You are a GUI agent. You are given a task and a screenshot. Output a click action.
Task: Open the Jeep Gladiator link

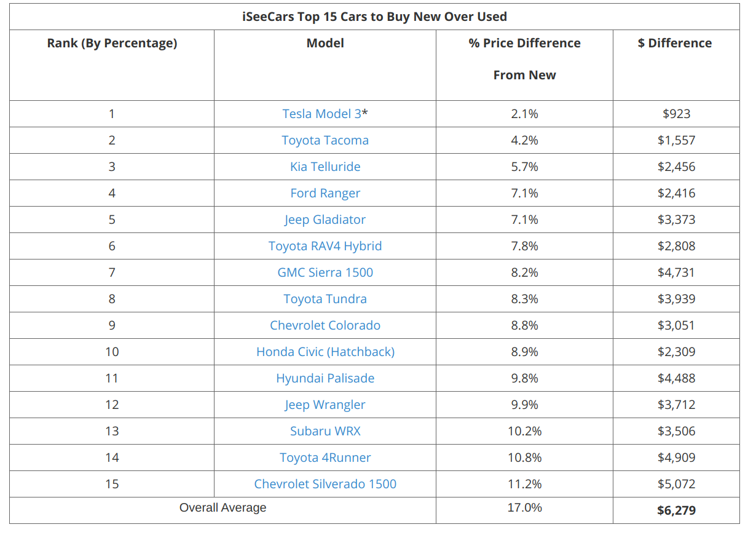tap(325, 220)
